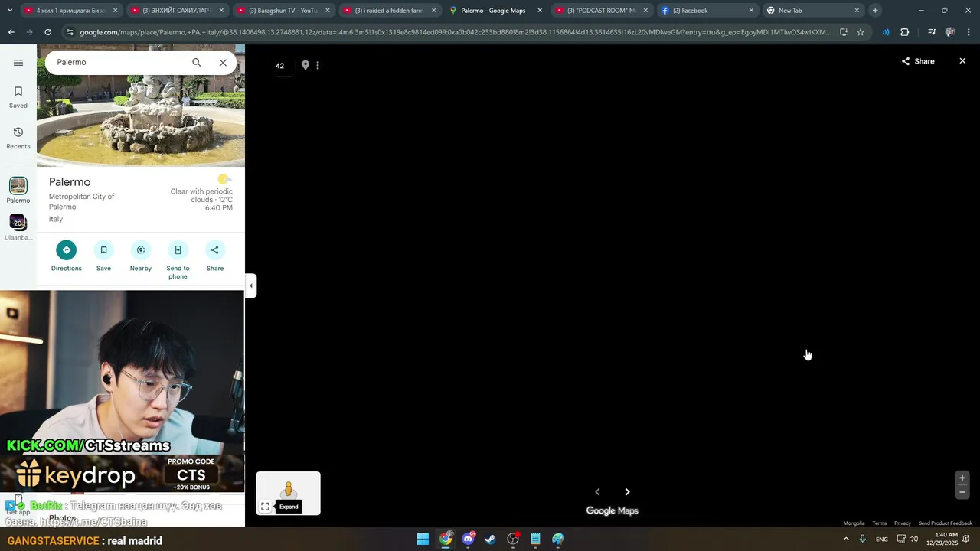Viewport: 980px width, 551px height.
Task: Open Chrome three-dot menu
Action: 969,32
